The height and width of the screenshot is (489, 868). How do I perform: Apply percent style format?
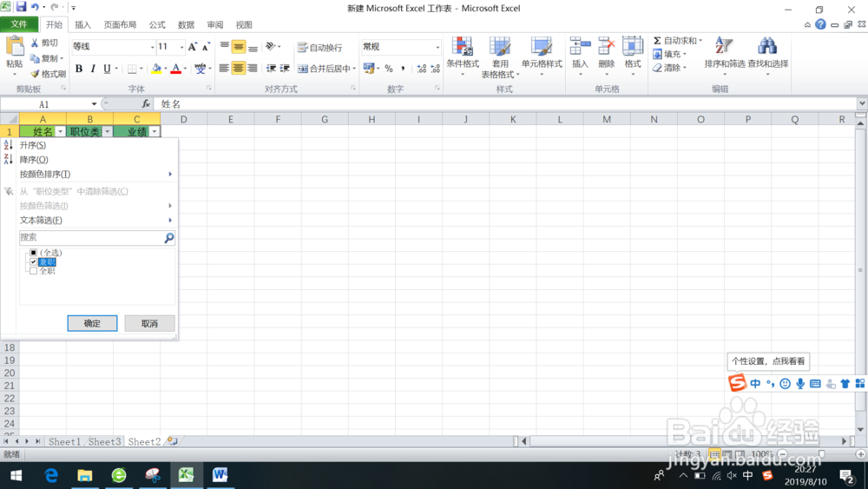pyautogui.click(x=389, y=69)
